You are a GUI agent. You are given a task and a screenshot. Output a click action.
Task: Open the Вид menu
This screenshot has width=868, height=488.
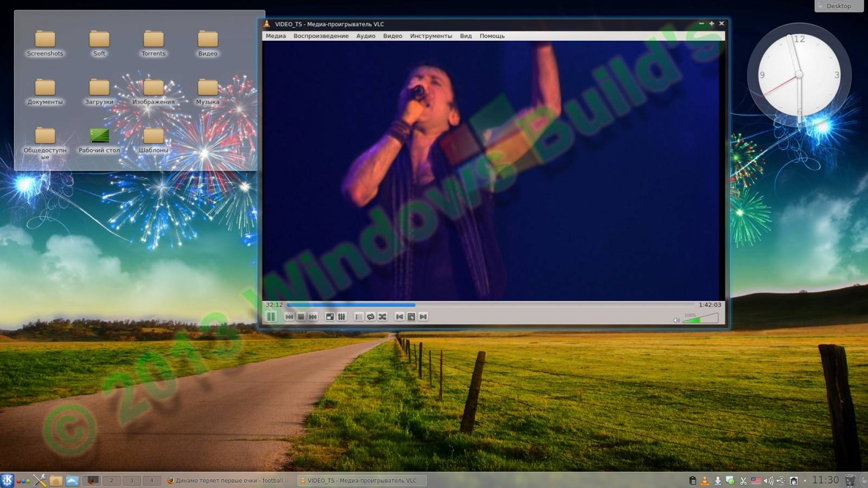pos(465,36)
